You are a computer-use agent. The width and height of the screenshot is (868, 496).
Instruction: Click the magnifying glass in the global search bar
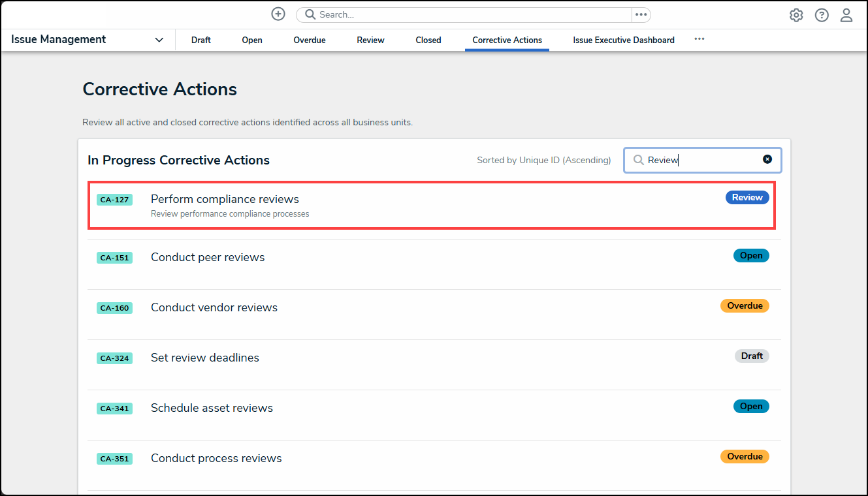point(310,14)
